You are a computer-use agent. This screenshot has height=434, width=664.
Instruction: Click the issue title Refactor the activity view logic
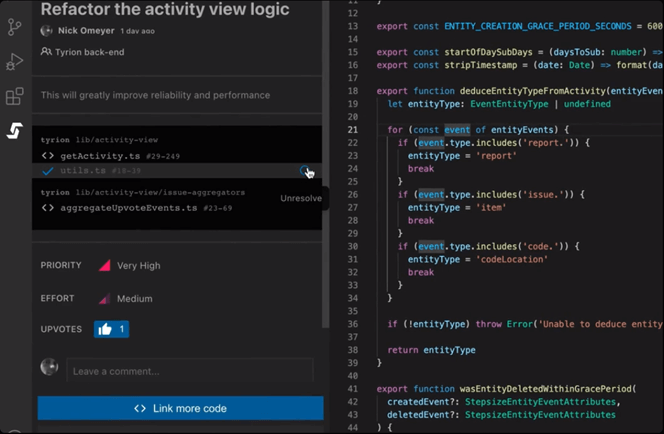coord(165,9)
